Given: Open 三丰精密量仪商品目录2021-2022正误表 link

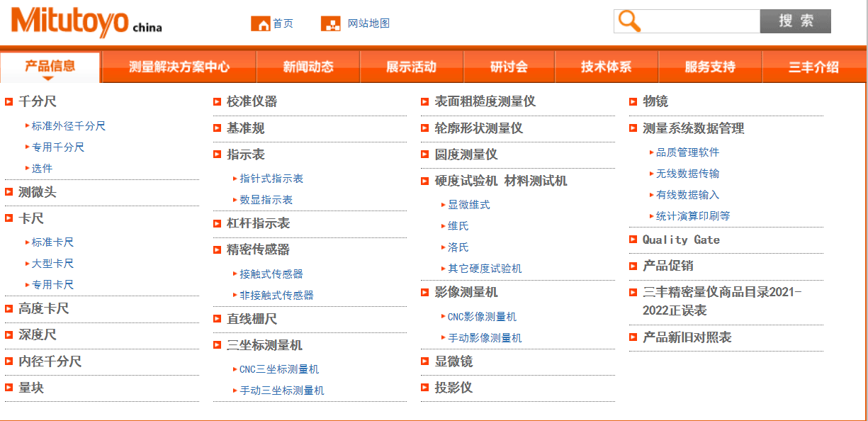Looking at the screenshot, I should (722, 301).
